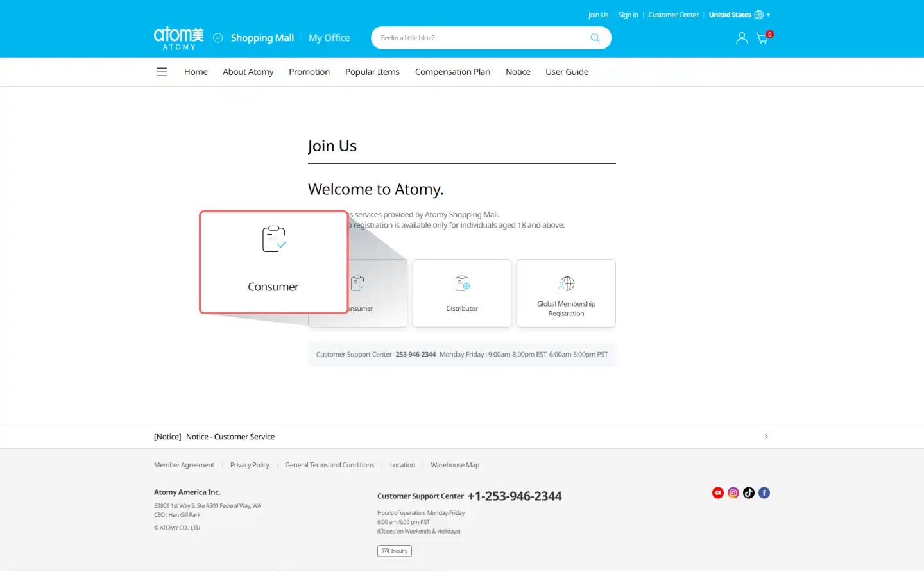924x572 pixels.
Task: Select the Distributor registration card
Action: (x=462, y=293)
